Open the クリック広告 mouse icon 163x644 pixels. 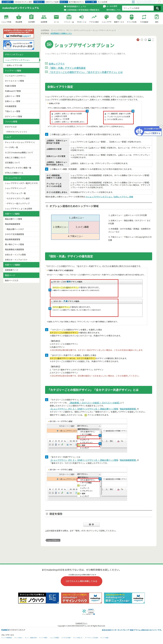pyautogui.click(x=131, y=17)
